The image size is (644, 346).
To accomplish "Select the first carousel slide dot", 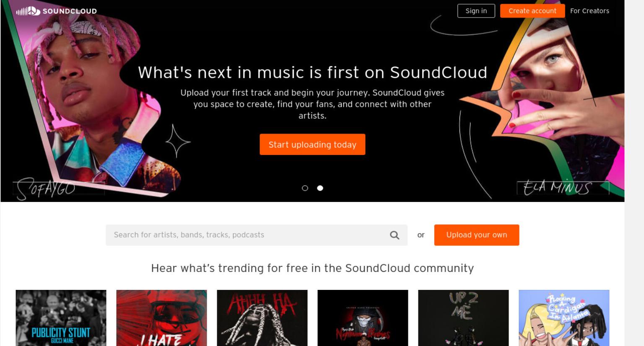I will point(305,188).
